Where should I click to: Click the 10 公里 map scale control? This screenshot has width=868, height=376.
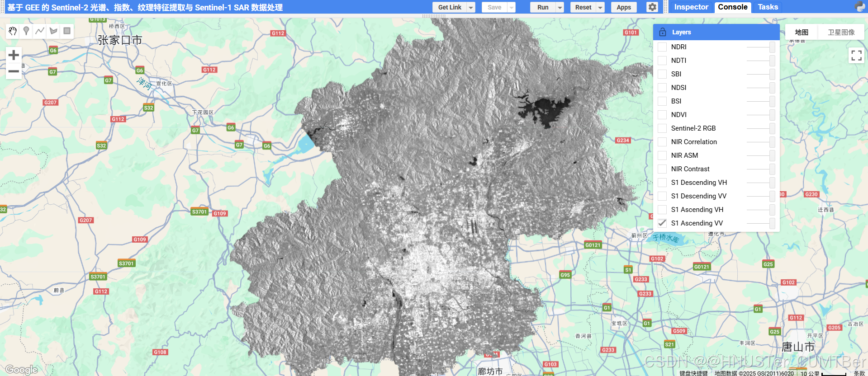pyautogui.click(x=822, y=373)
